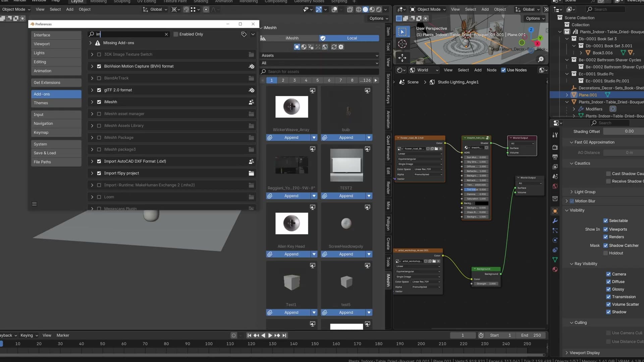644x362 pixels.
Task: Open Object Data properties tab icon
Action: pos(555,260)
